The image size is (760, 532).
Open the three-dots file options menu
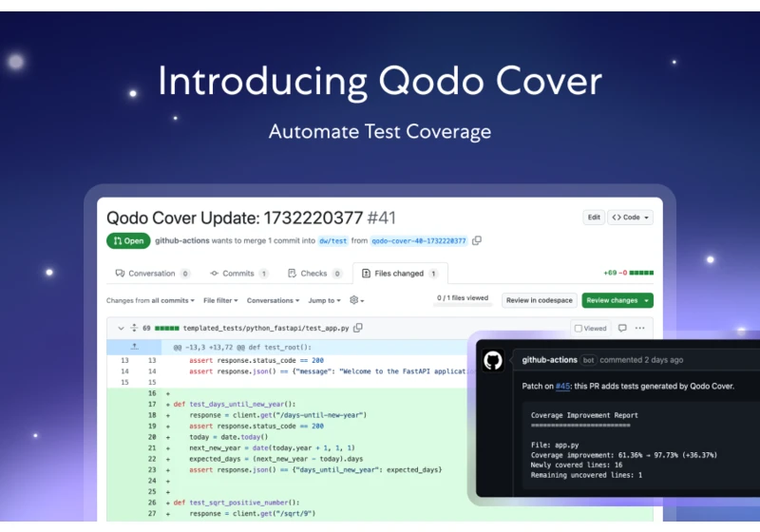tap(639, 328)
